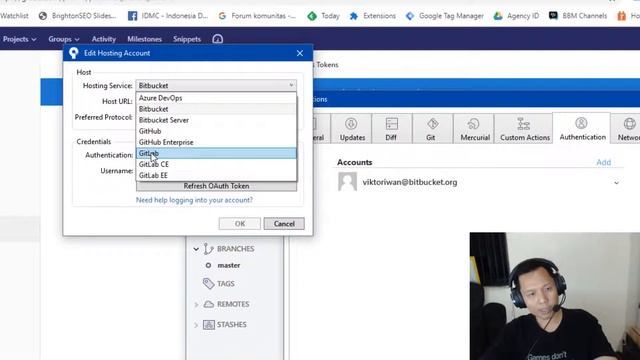Close the Edit Hosting Account dialog
The image size is (640, 360).
300,53
